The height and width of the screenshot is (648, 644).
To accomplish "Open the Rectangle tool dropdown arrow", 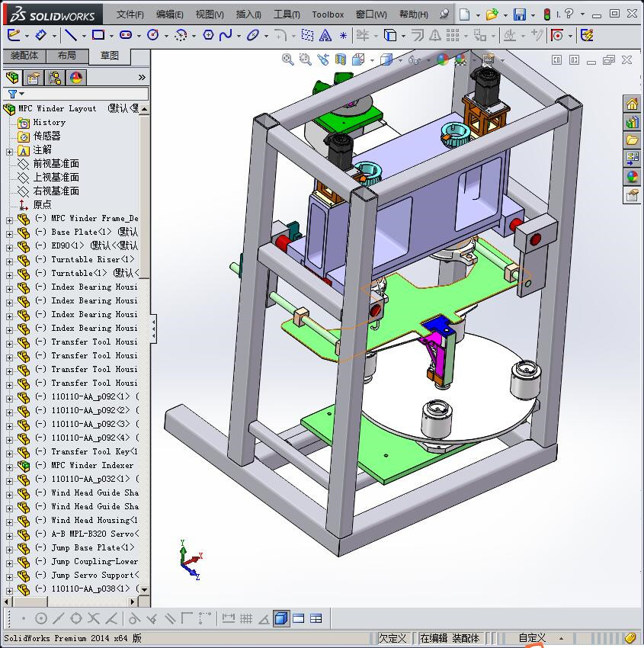I will (x=111, y=37).
